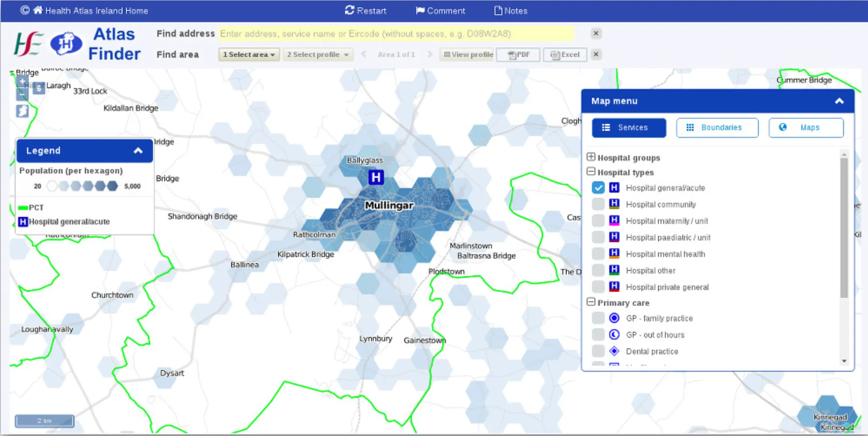Switch to the Boundaries tab
Screen dimensions: 868x436
point(717,128)
